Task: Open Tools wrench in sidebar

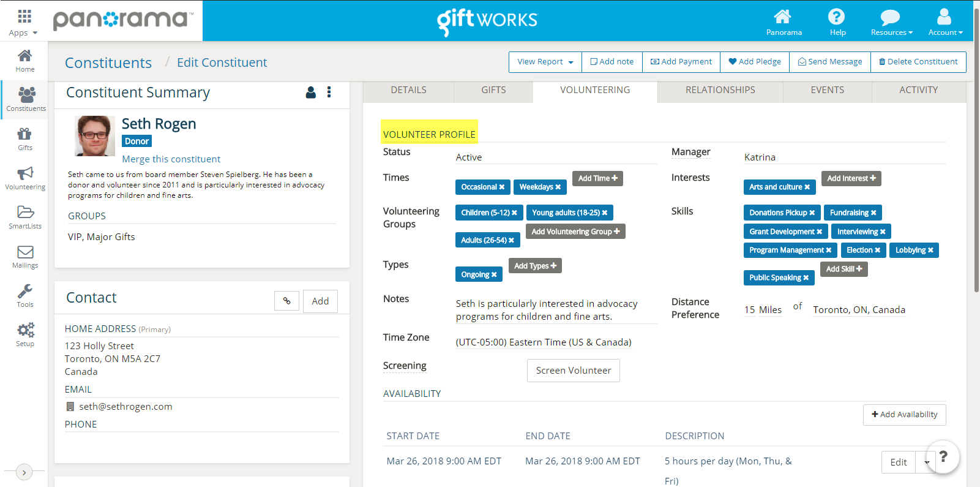Action: 25,295
